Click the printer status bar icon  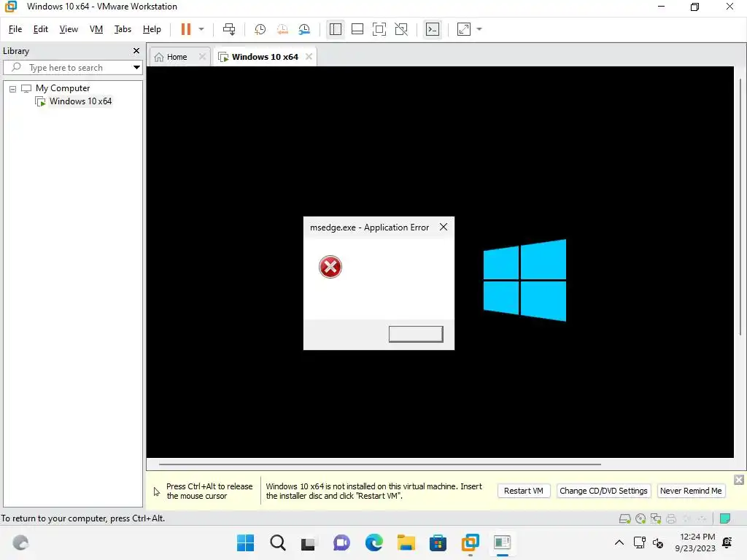(671, 519)
